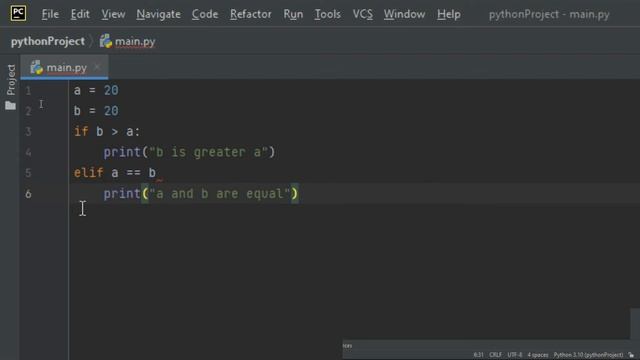The height and width of the screenshot is (360, 640).
Task: Open Python 3.10 interpreter selector
Action: [588, 355]
